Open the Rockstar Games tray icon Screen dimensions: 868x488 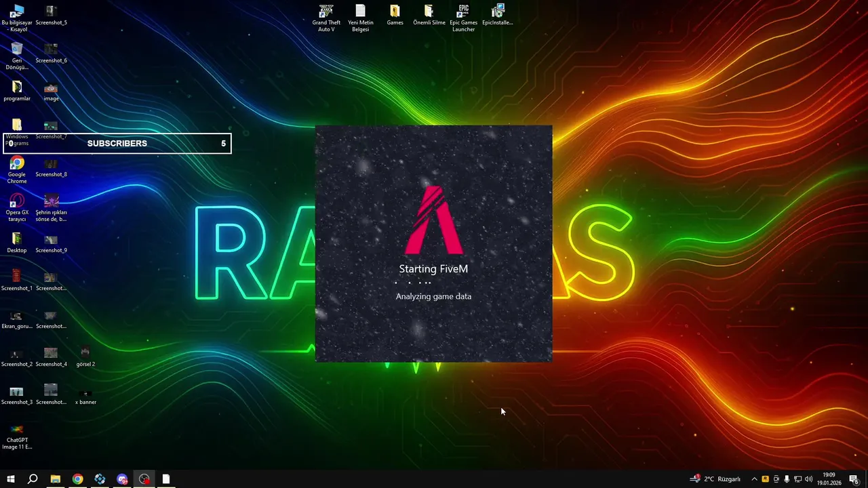(x=765, y=479)
